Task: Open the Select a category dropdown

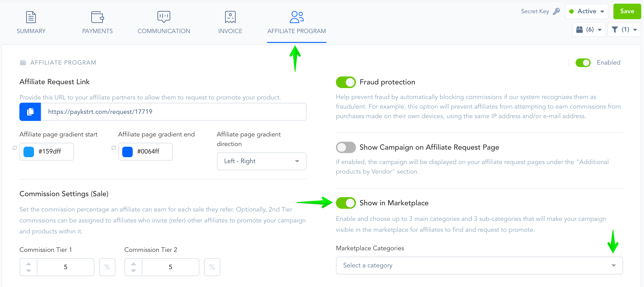Action: tap(479, 265)
